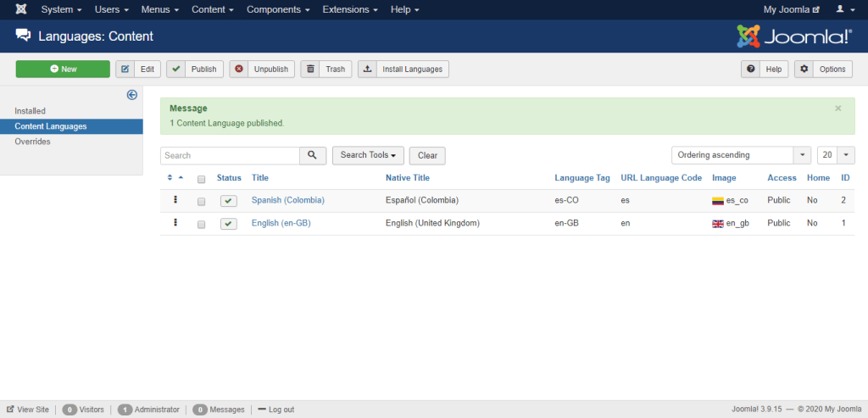Click the Languages speech bubble header icon
The image size is (868, 418).
point(23,36)
